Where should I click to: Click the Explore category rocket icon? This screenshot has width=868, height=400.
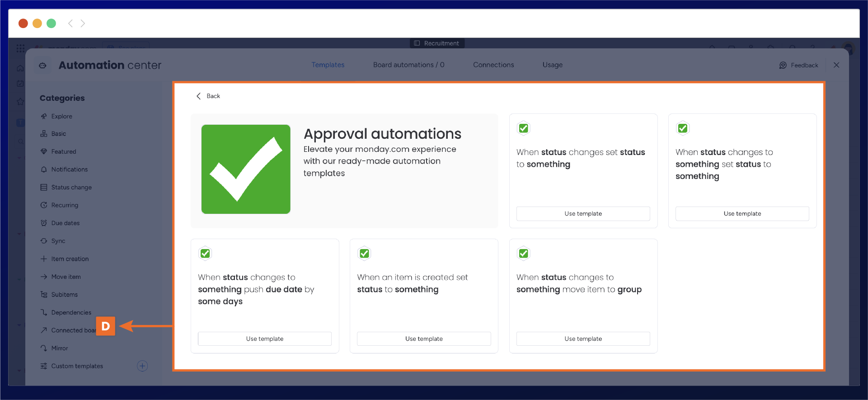point(44,116)
